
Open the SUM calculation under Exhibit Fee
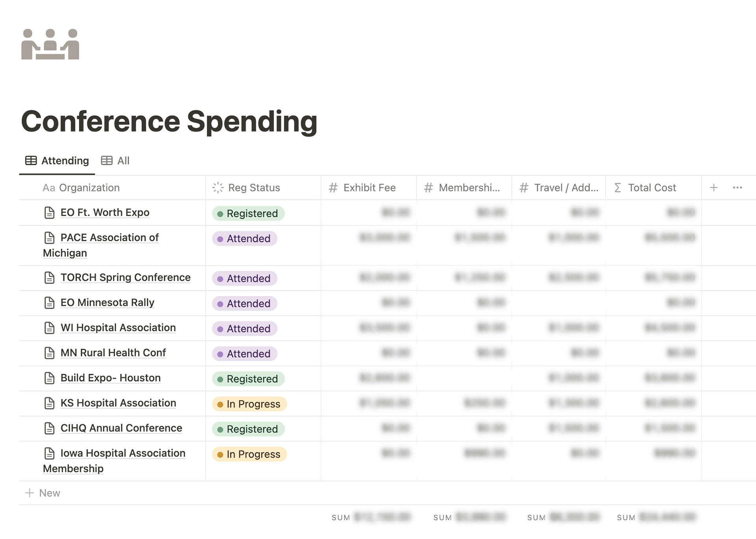[371, 517]
